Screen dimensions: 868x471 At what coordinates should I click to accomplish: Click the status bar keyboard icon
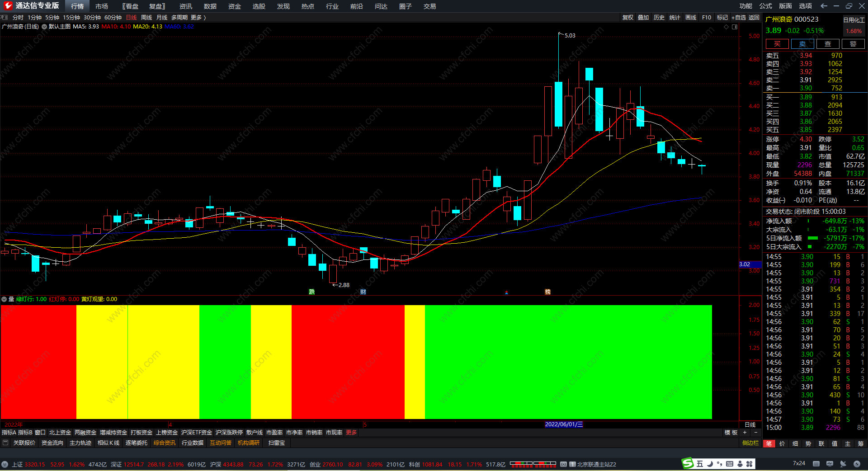tap(816, 464)
